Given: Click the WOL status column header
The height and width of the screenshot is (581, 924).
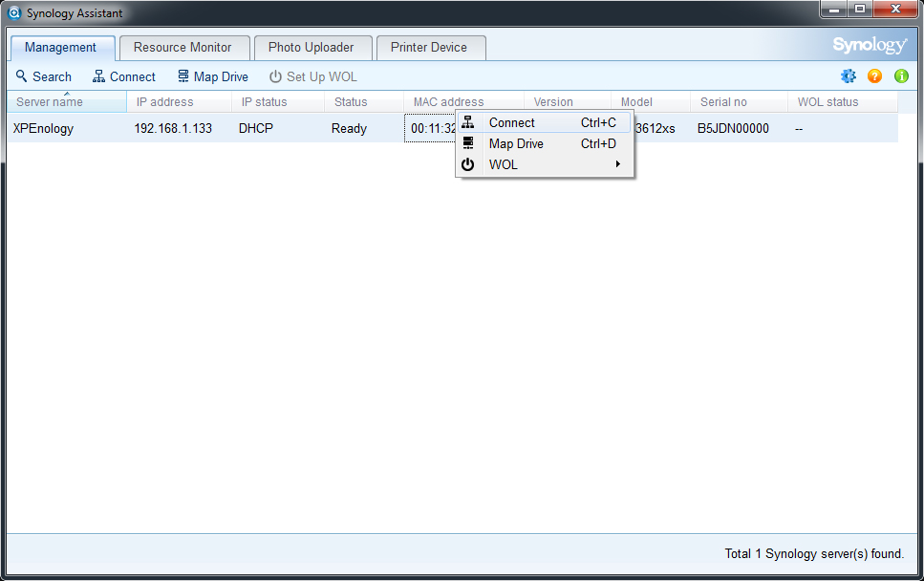Looking at the screenshot, I should click(x=827, y=102).
